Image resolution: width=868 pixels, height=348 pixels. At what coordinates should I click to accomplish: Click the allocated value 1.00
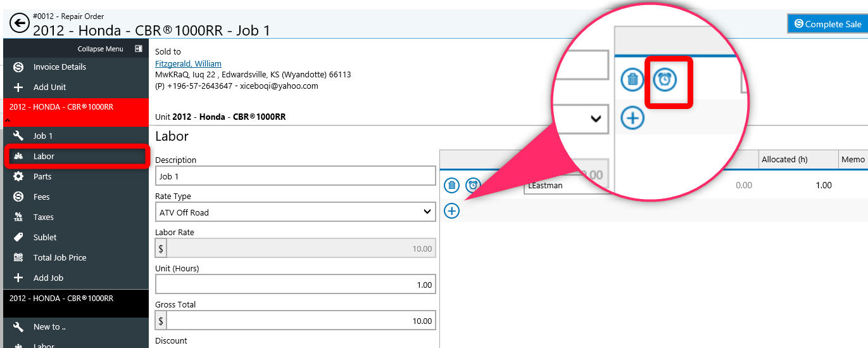[x=823, y=185]
